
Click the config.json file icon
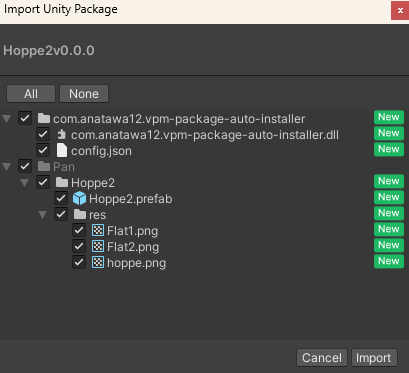62,150
